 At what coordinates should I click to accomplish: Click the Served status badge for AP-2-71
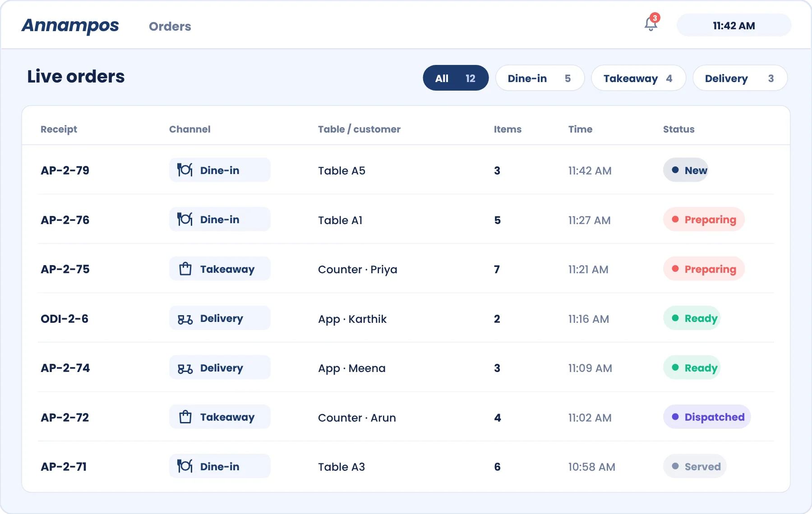(x=695, y=467)
